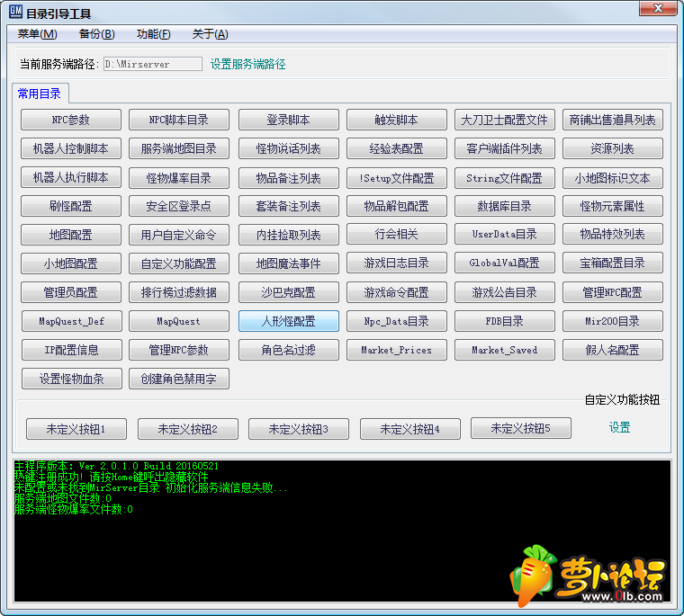The width and height of the screenshot is (684, 616).
Task: Click the server path field showing D:\Mirserver
Action: coord(153,64)
